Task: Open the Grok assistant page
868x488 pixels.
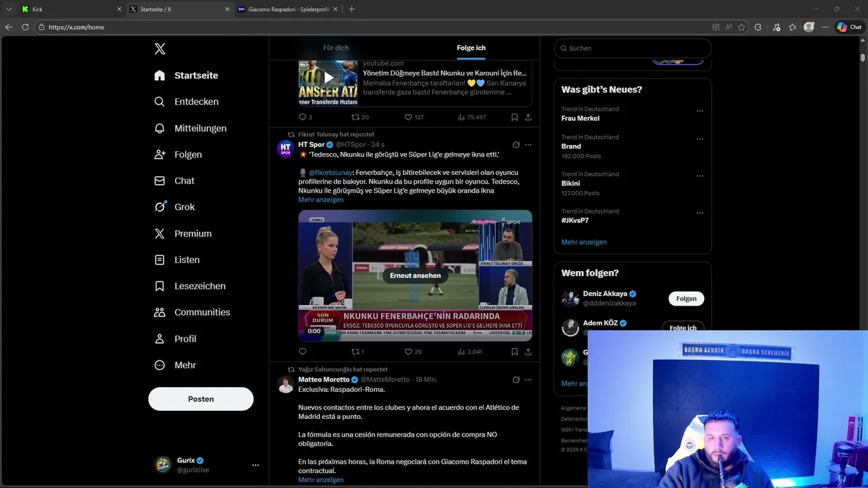Action: click(x=175, y=207)
